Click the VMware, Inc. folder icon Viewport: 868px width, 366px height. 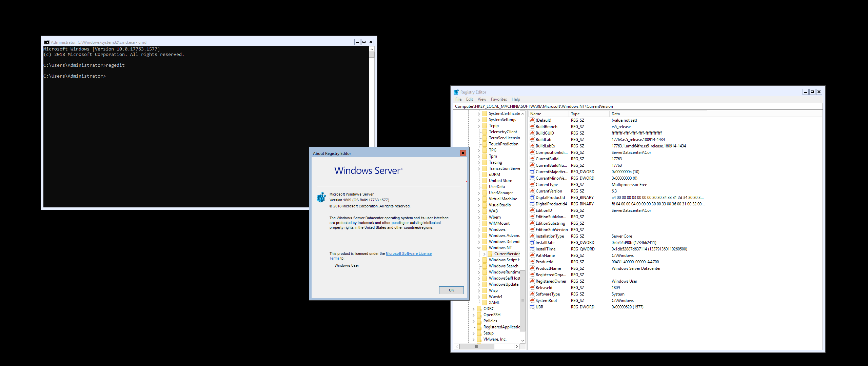coord(479,339)
